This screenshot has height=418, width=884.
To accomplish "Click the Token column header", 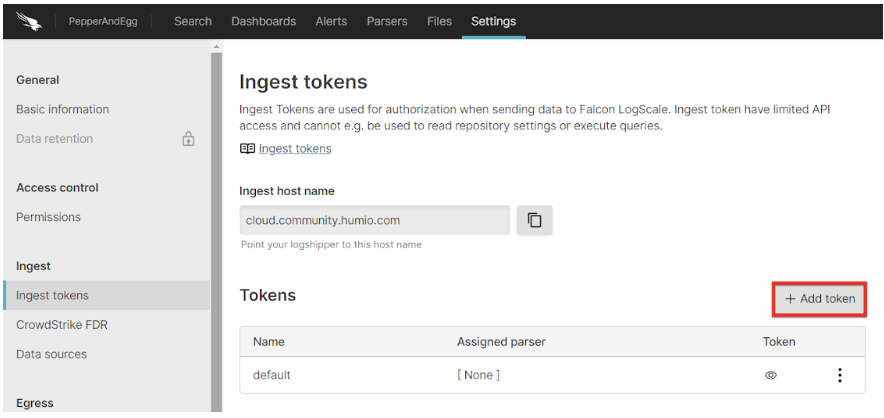I will [779, 342].
